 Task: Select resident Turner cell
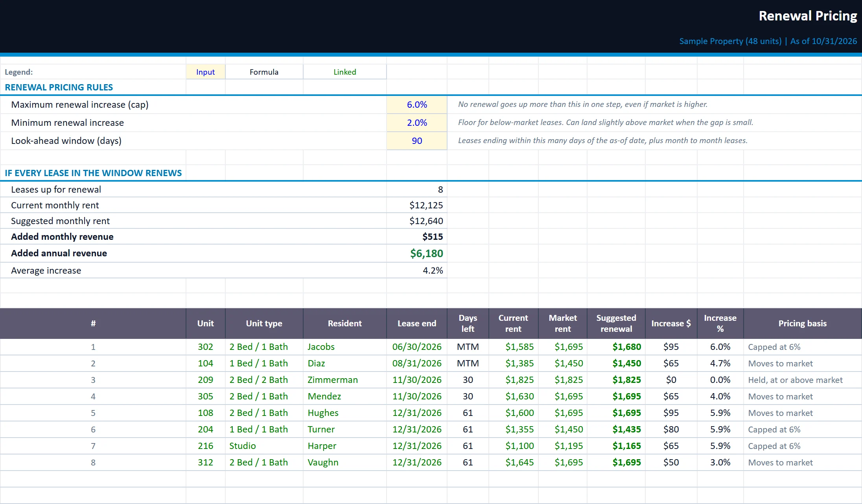click(x=345, y=429)
